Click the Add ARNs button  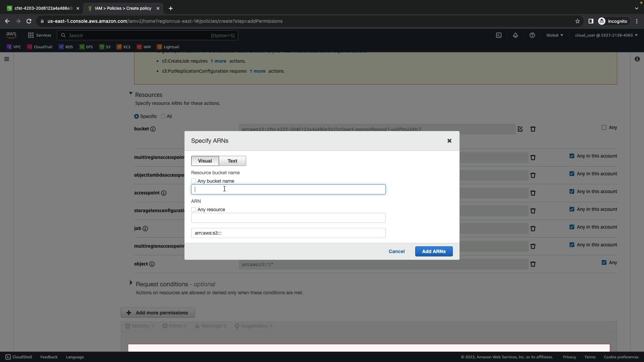(434, 251)
